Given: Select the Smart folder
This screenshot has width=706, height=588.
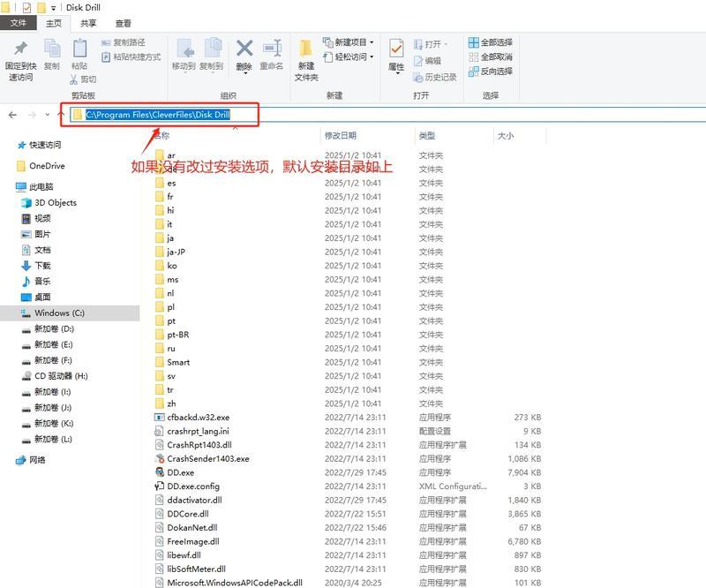Looking at the screenshot, I should pyautogui.click(x=173, y=362).
